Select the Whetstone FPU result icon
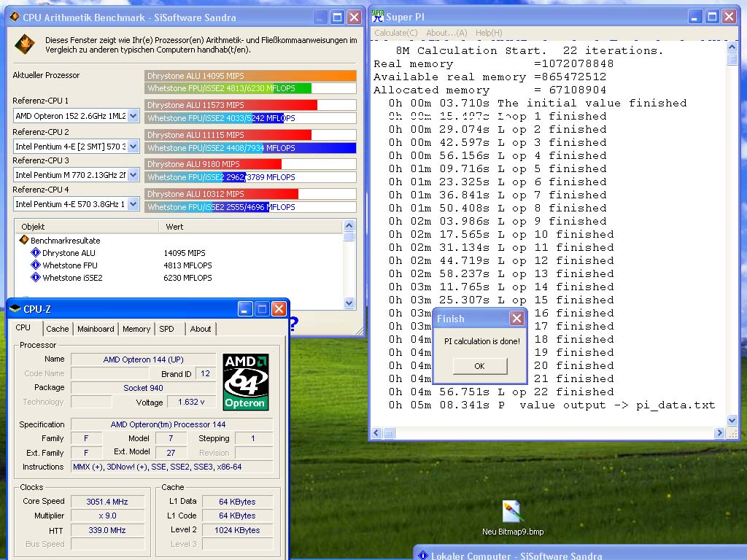 (36, 265)
